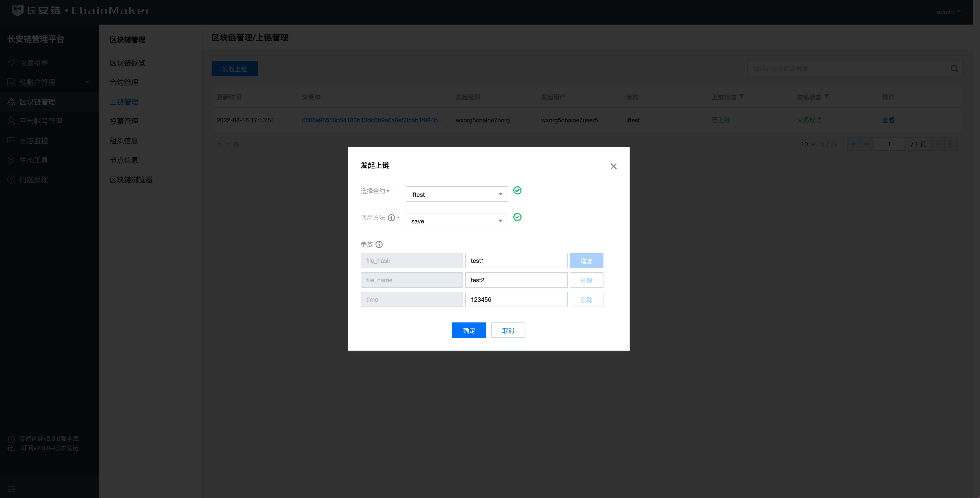The width and height of the screenshot is (980, 498).
Task: Open the 选择合约 lftest dropdown
Action: (456, 194)
